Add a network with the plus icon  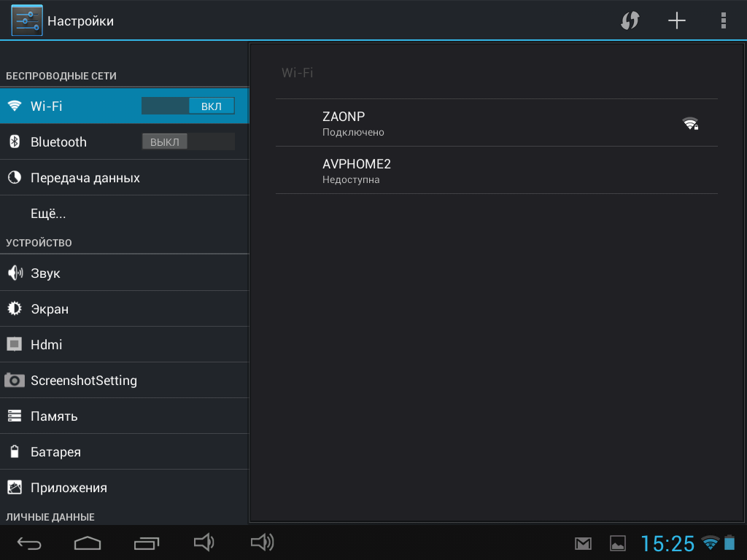tap(676, 20)
